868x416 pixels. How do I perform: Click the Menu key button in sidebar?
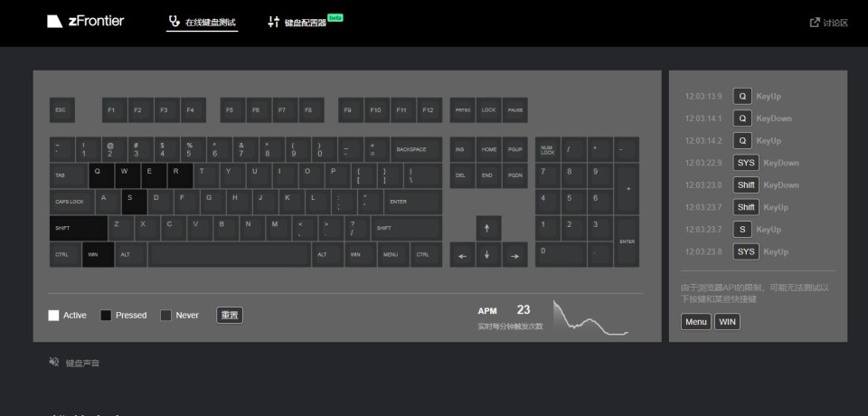pyautogui.click(x=696, y=322)
